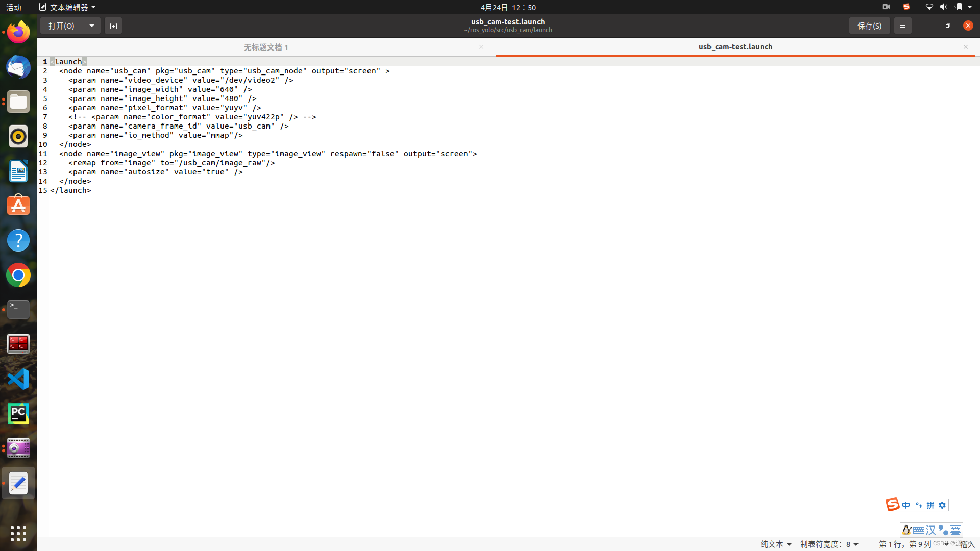The width and height of the screenshot is (980, 551).
Task: Open Firefox from the dock
Action: click(18, 32)
